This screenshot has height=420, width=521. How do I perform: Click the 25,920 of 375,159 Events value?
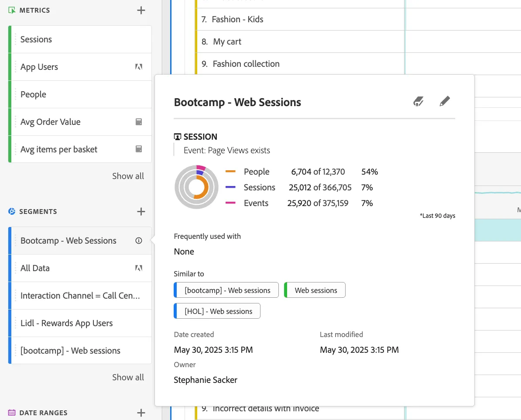point(318,203)
